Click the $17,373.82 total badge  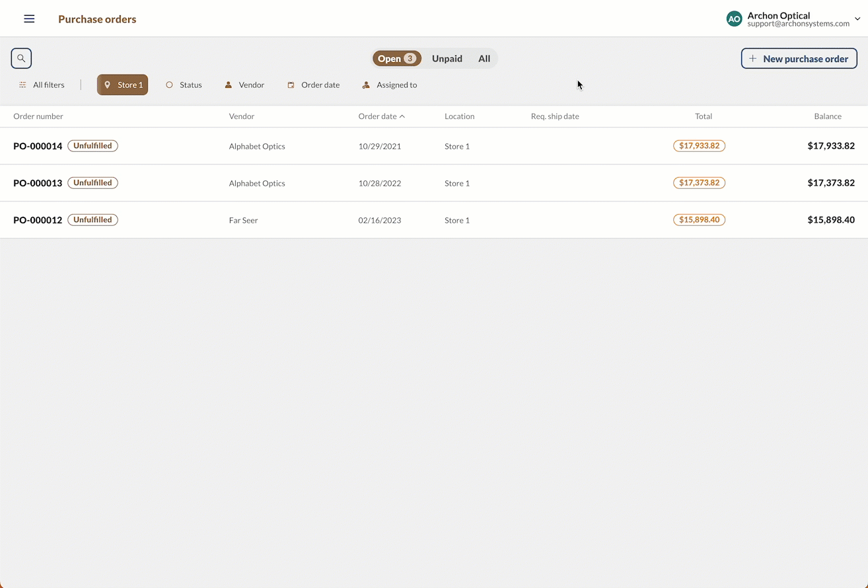pyautogui.click(x=699, y=183)
